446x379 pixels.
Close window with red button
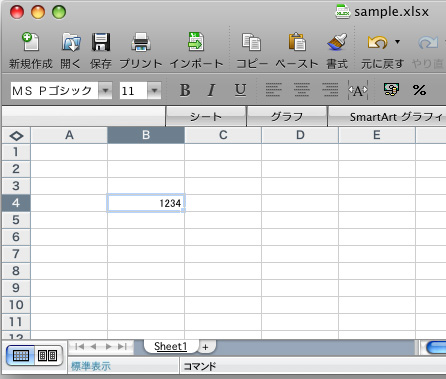(x=17, y=12)
